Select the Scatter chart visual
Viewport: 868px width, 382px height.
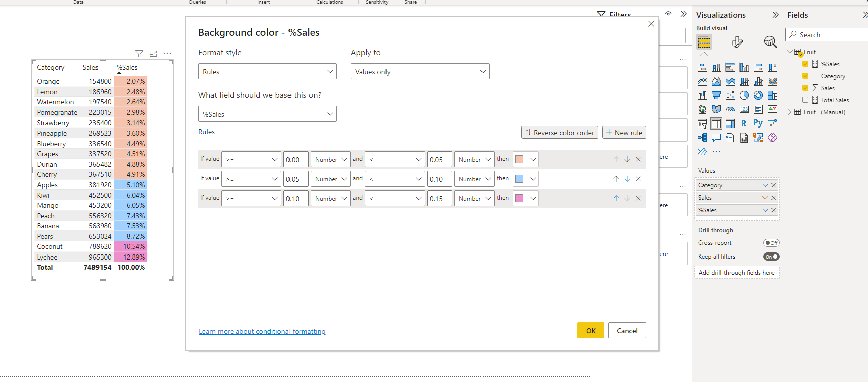[730, 95]
